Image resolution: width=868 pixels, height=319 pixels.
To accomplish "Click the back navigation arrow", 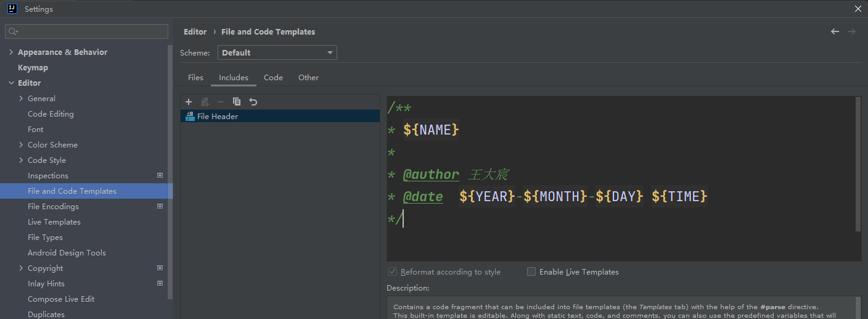I will click(x=835, y=31).
